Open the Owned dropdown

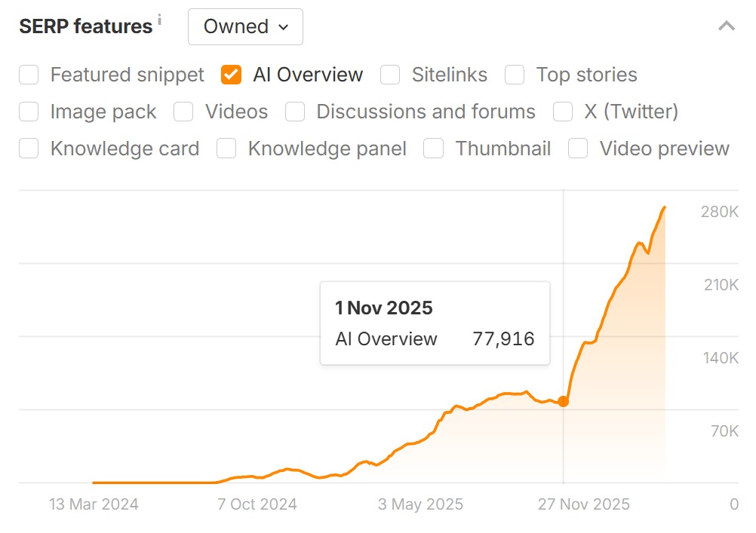pyautogui.click(x=245, y=26)
